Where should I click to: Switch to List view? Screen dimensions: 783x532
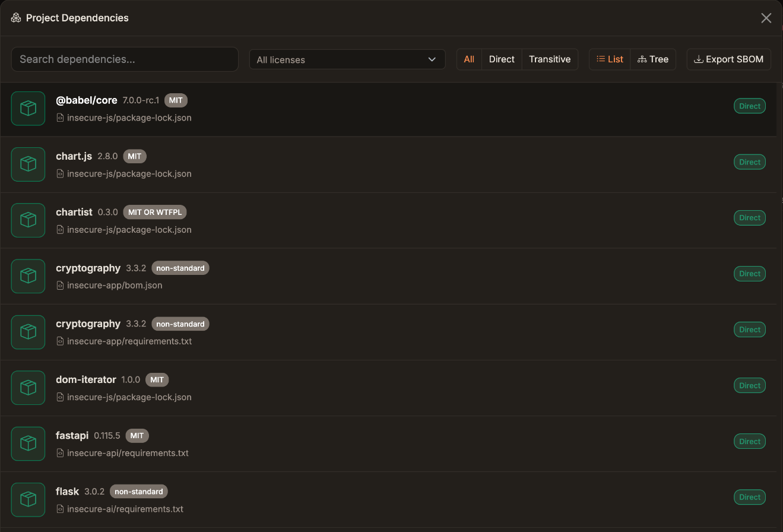tap(610, 59)
